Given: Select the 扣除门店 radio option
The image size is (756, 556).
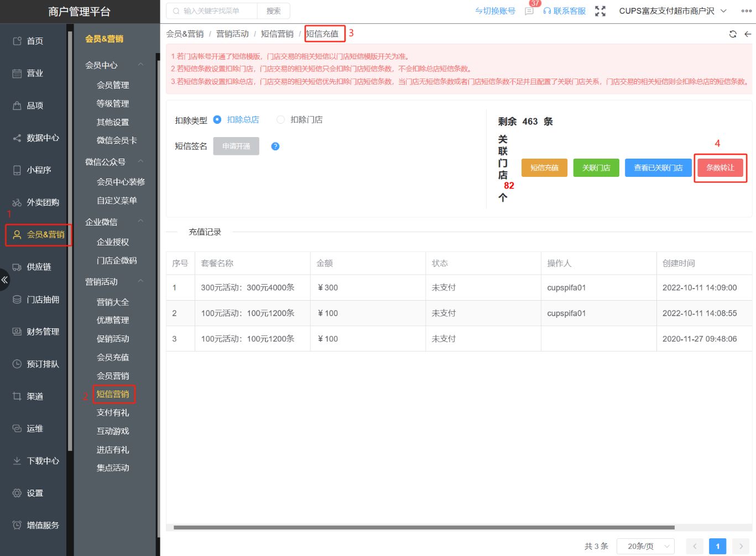Looking at the screenshot, I should [280, 119].
